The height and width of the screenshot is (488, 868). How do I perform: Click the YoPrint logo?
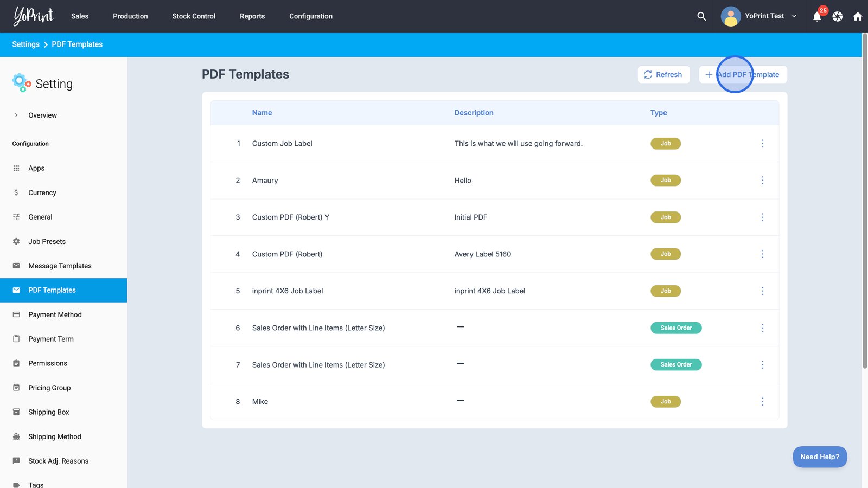[x=34, y=16]
